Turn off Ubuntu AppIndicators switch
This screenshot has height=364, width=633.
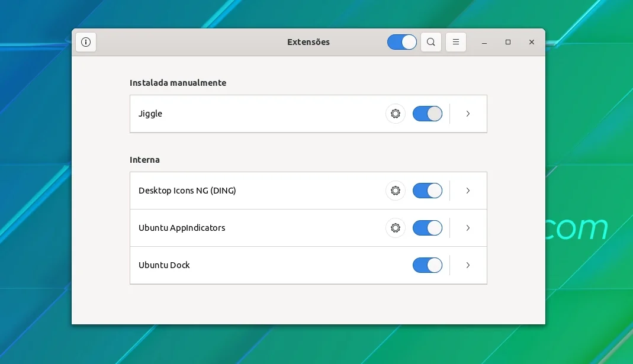pos(427,228)
